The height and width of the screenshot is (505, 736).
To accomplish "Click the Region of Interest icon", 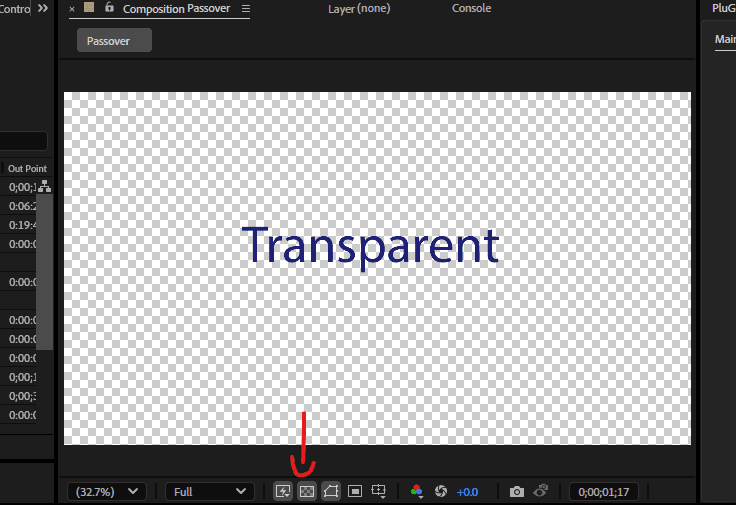I will (355, 491).
